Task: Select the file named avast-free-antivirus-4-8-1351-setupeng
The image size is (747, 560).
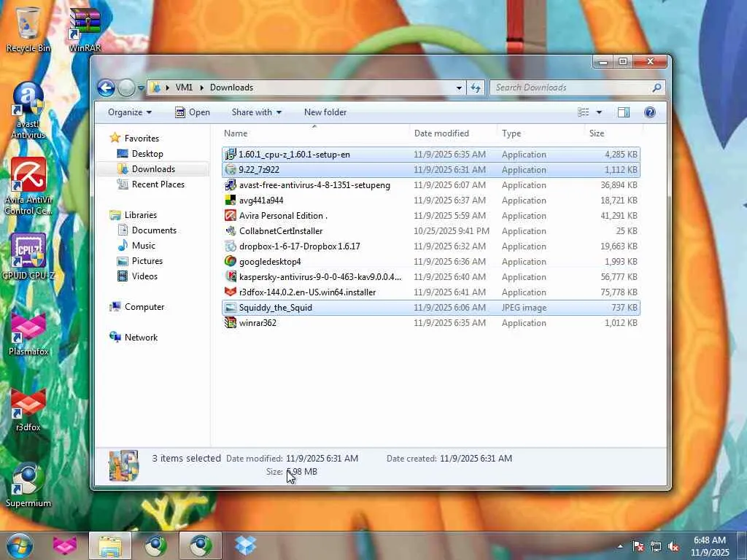Action: pos(431,184)
